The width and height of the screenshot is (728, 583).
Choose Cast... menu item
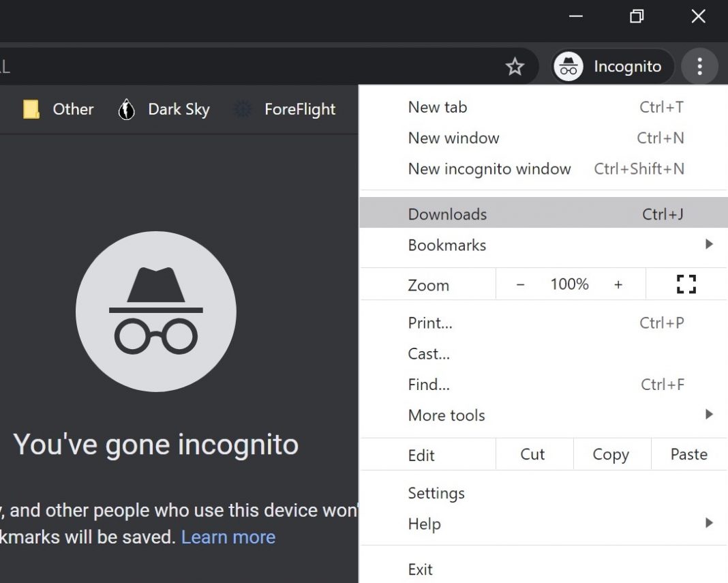544,353
